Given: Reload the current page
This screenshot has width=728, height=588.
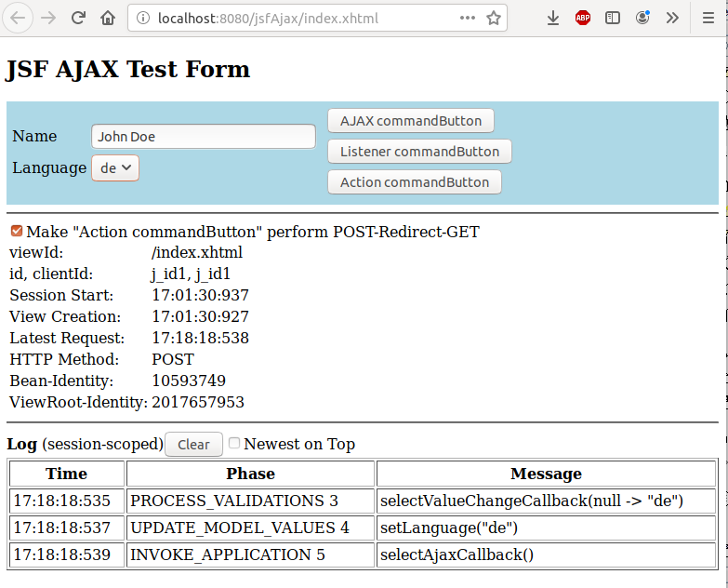Looking at the screenshot, I should [x=79, y=18].
